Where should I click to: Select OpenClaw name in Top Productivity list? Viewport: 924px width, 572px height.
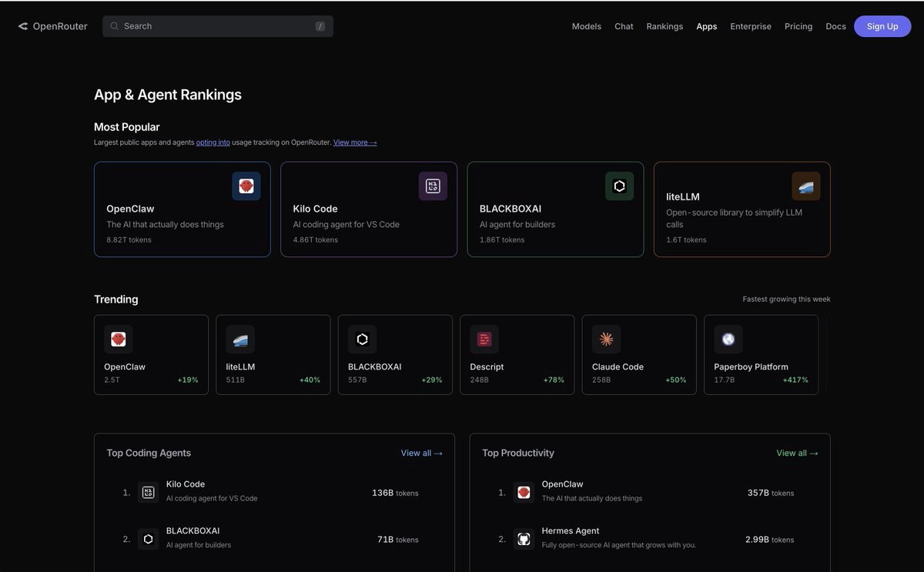coord(562,484)
